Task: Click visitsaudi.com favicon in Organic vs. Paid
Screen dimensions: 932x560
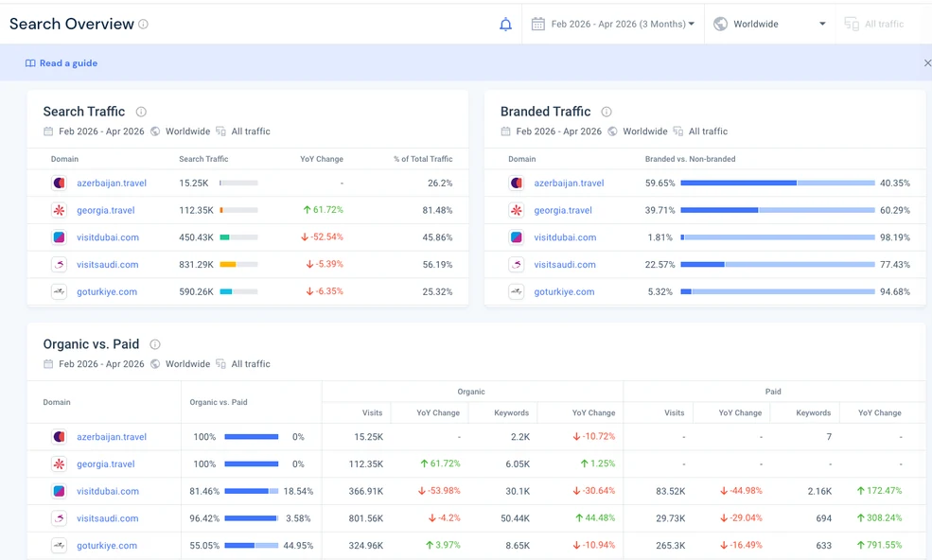Action: point(59,518)
